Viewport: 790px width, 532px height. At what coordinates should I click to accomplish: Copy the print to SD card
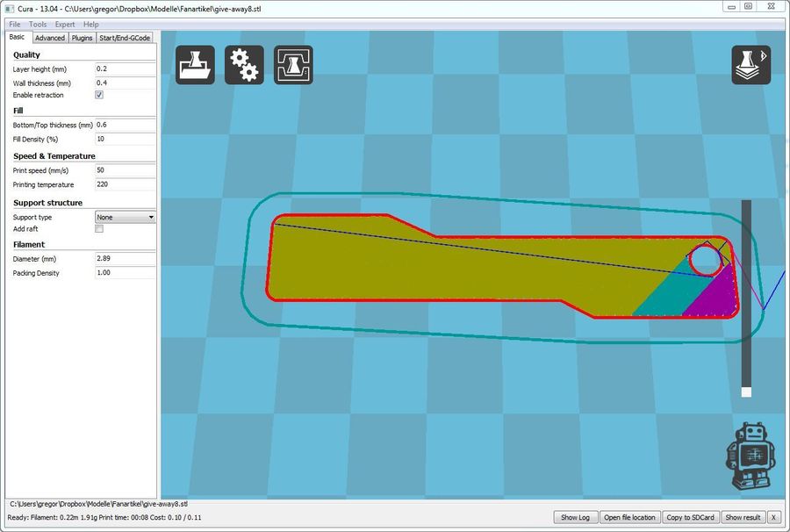coord(690,517)
